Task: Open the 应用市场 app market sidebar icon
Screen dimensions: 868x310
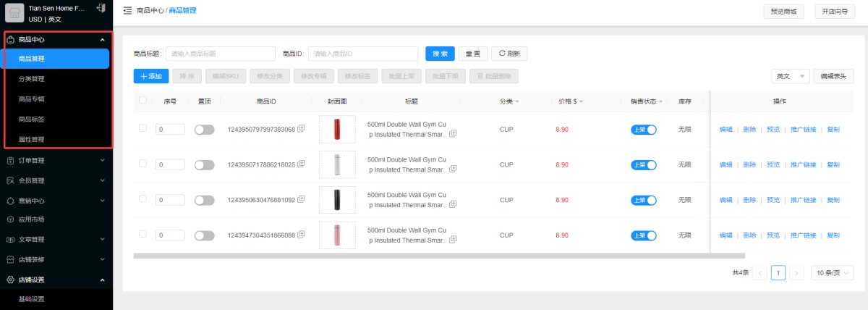Action: click(10, 219)
